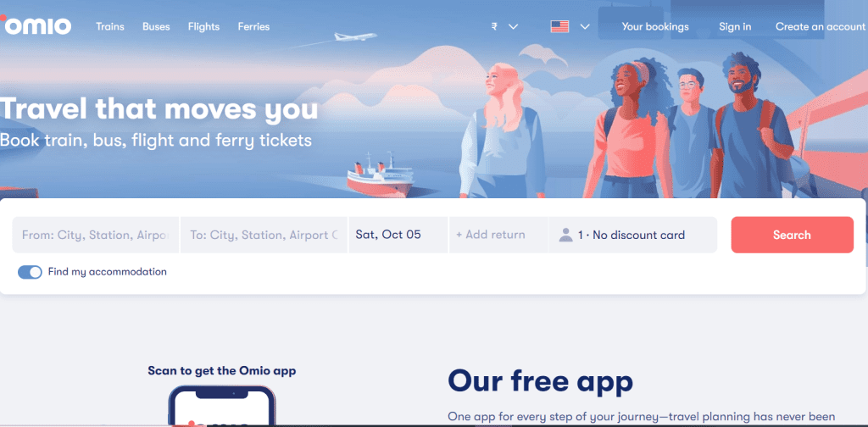The width and height of the screenshot is (868, 427).
Task: Click the To destination input field
Action: click(x=264, y=235)
